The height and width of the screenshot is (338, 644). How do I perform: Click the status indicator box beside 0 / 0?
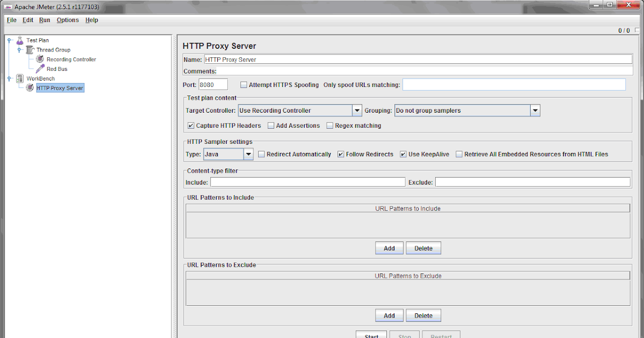(x=636, y=31)
